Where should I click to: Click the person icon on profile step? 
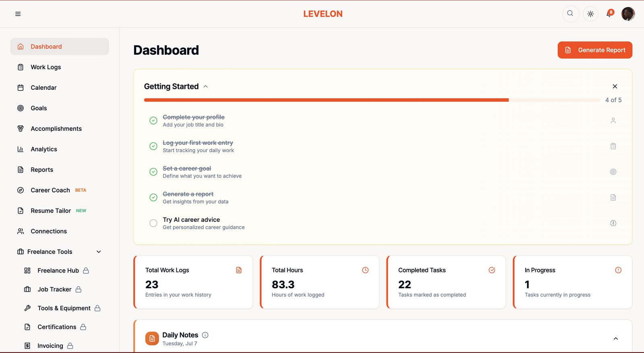coord(613,120)
